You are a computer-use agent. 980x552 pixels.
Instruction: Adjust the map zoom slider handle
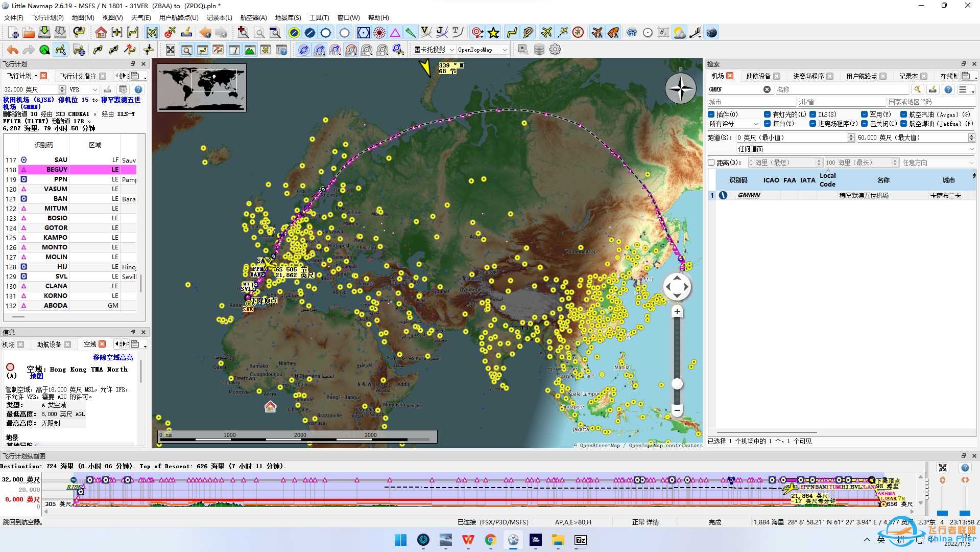click(x=677, y=384)
